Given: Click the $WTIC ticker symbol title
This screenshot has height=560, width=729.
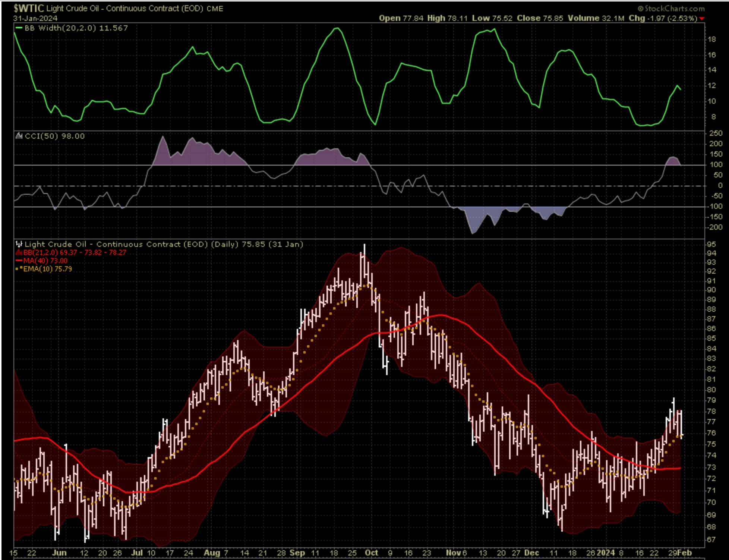Looking at the screenshot, I should [x=28, y=8].
